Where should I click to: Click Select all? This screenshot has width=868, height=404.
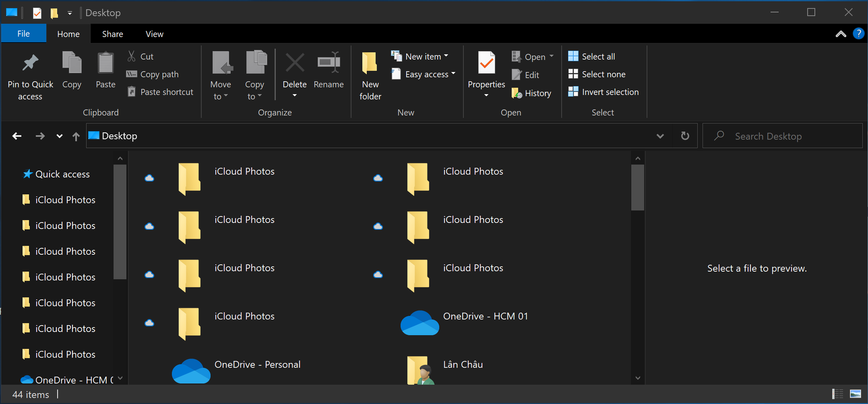click(592, 56)
